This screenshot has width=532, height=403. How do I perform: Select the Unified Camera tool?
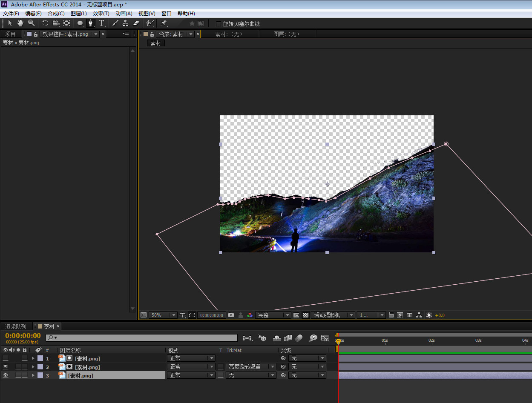pyautogui.click(x=56, y=23)
